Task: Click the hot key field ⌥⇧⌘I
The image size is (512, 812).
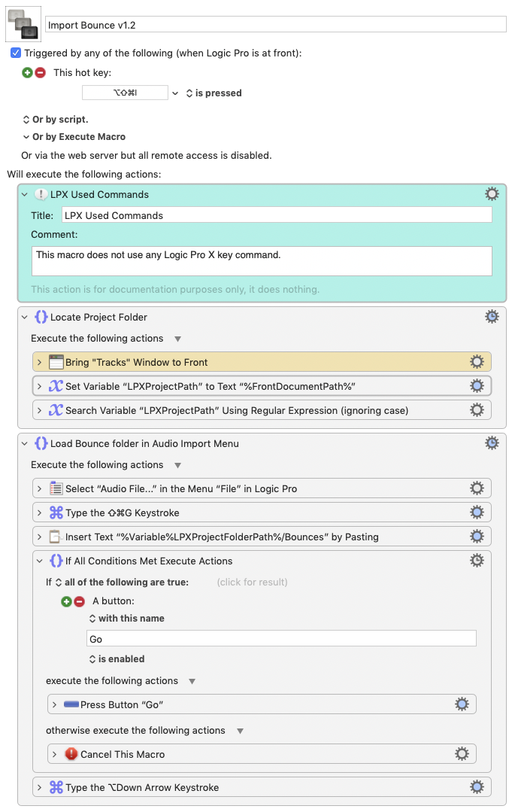Action: (x=125, y=93)
